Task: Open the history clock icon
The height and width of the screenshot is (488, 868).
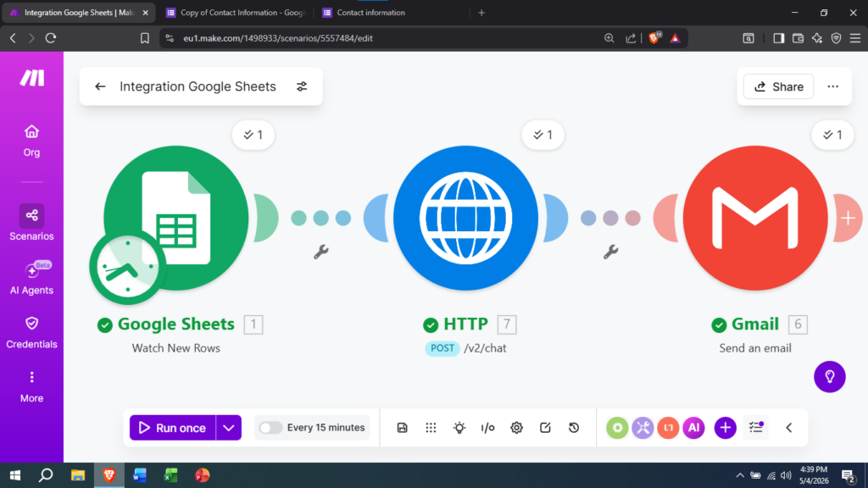Action: [x=574, y=428]
